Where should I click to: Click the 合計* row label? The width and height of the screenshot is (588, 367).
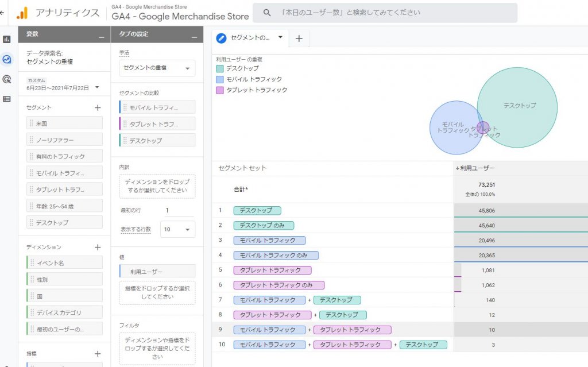(241, 190)
